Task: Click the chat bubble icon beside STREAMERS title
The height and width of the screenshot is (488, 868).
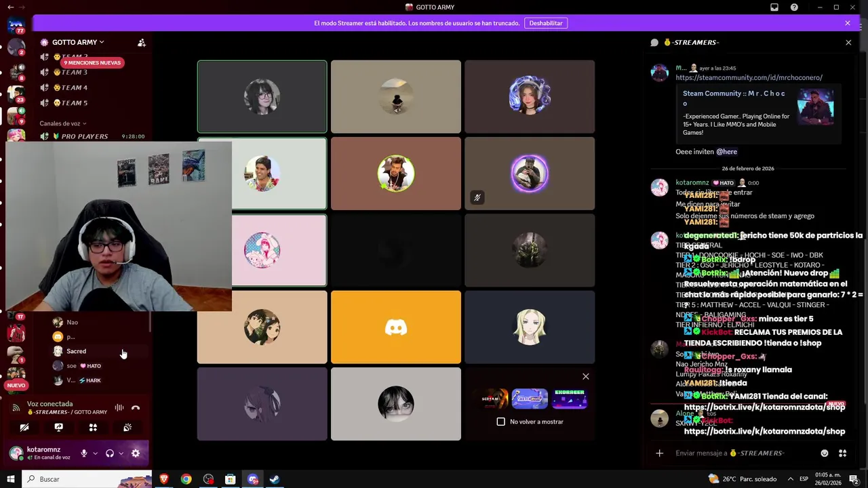Action: tap(654, 43)
